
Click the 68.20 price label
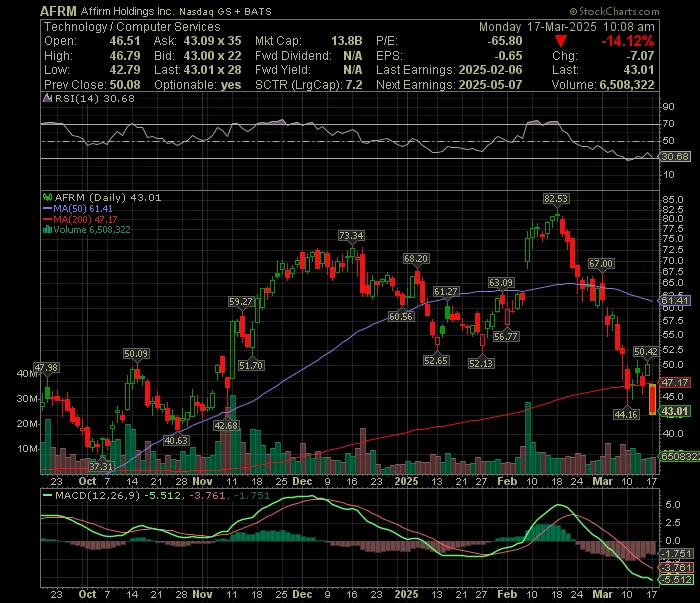point(416,258)
